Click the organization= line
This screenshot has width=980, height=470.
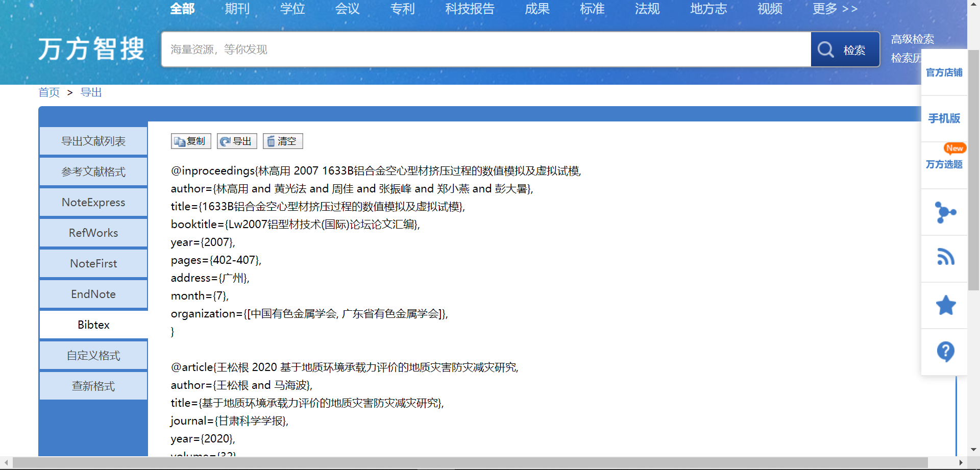[x=309, y=314]
